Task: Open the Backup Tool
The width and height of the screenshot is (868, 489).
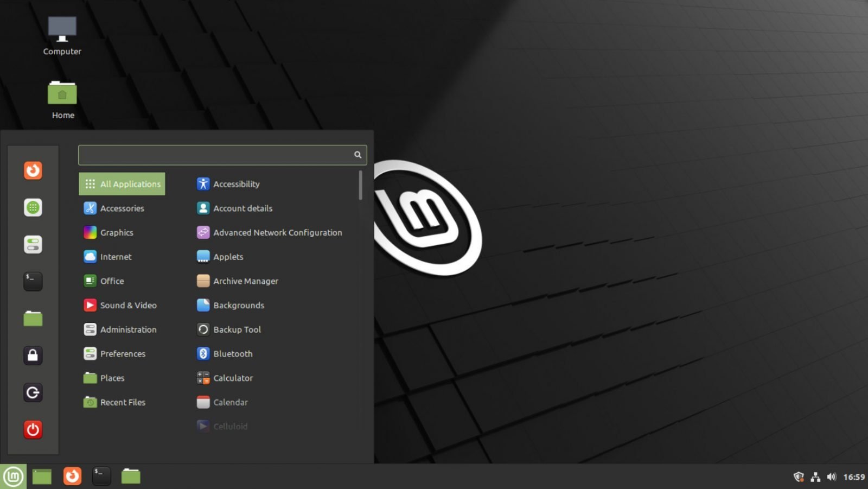Action: point(237,329)
